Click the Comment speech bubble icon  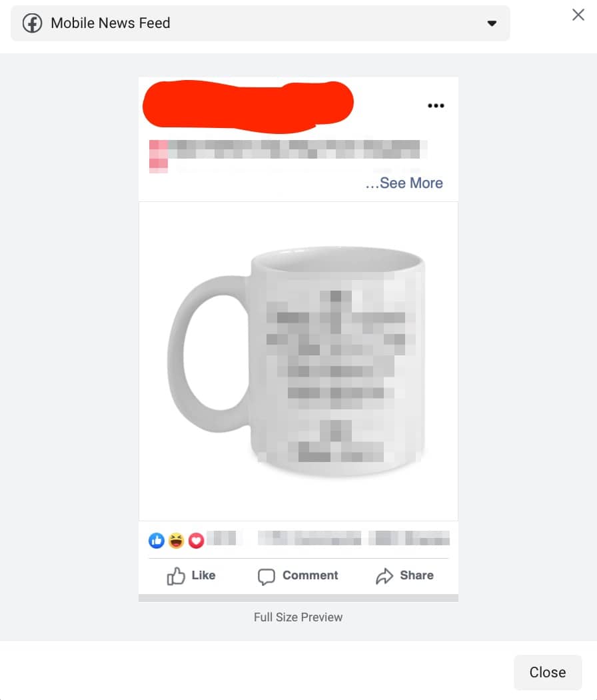(267, 577)
